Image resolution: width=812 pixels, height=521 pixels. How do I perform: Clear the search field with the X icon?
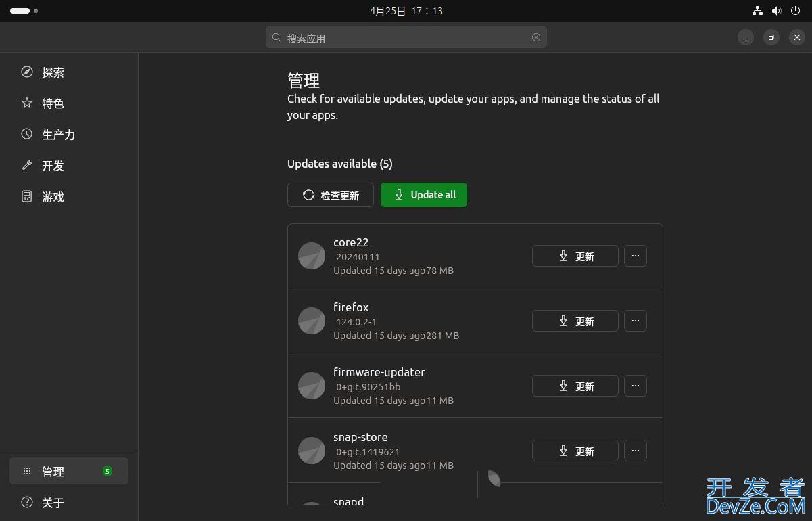[536, 37]
